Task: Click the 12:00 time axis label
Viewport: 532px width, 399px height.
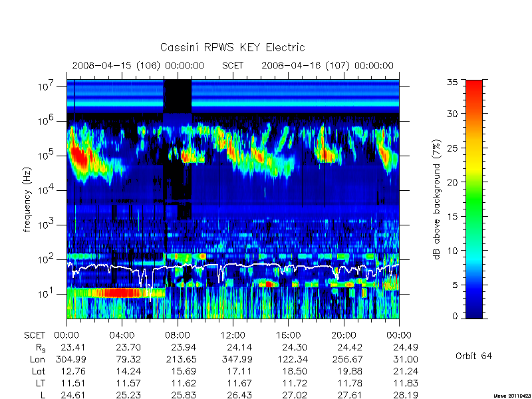Action: coord(232,335)
